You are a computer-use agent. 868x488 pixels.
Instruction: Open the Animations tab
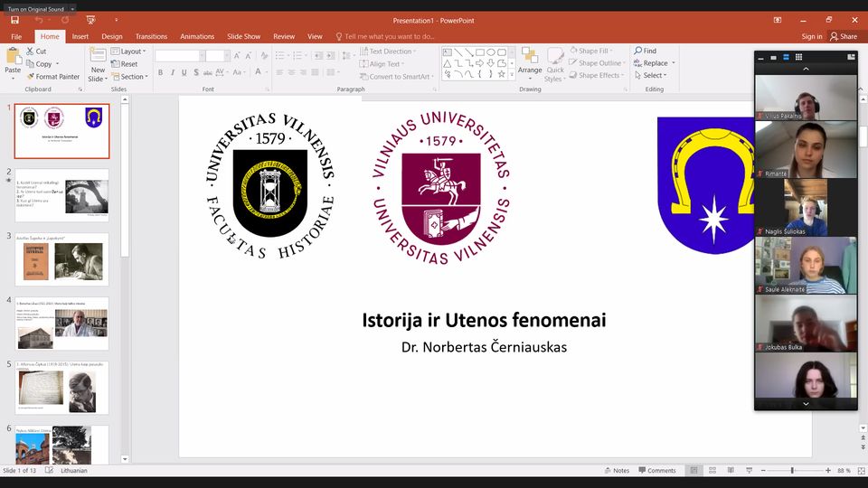point(197,36)
